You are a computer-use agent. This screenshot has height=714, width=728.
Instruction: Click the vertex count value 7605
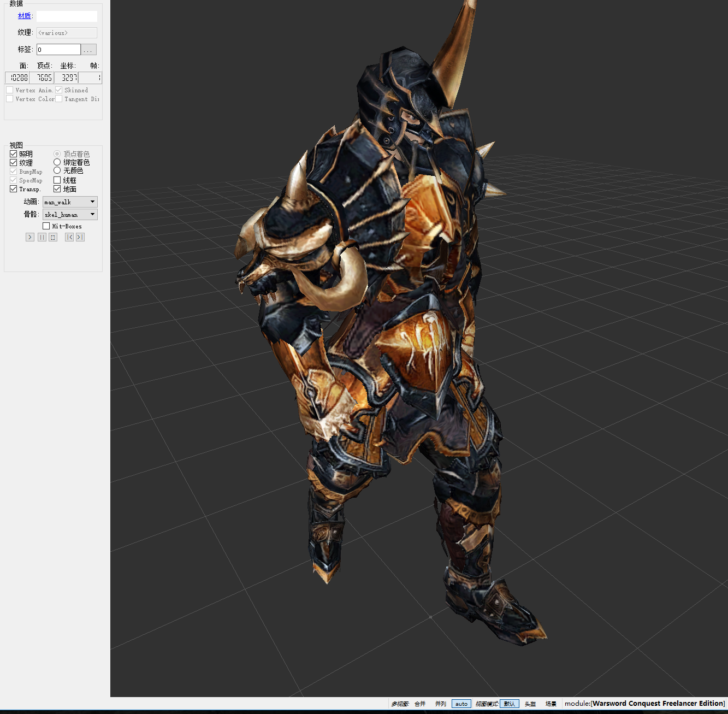click(x=42, y=78)
